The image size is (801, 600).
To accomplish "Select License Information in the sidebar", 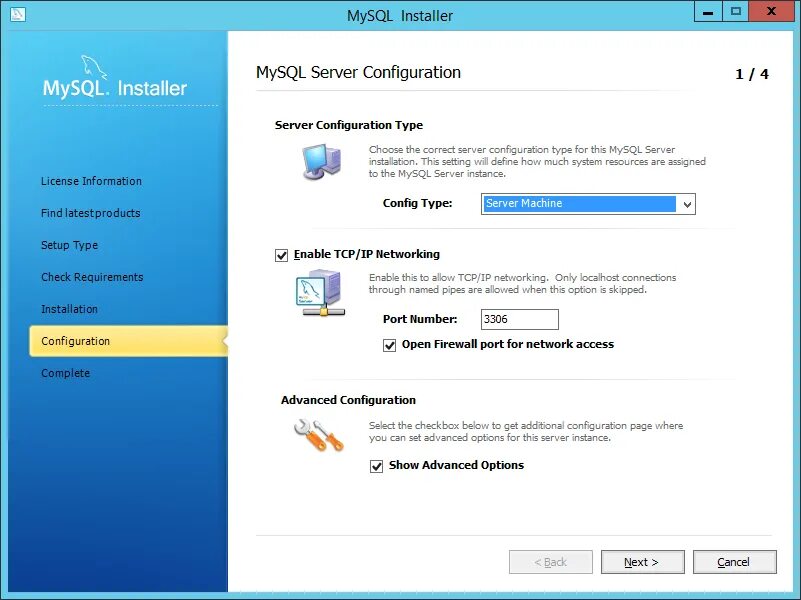I will tap(91, 181).
